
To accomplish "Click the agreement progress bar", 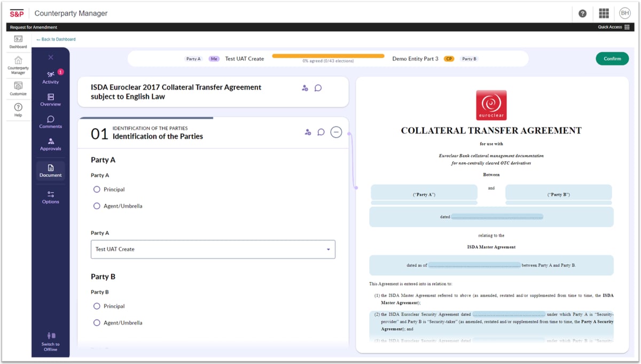I will point(328,56).
